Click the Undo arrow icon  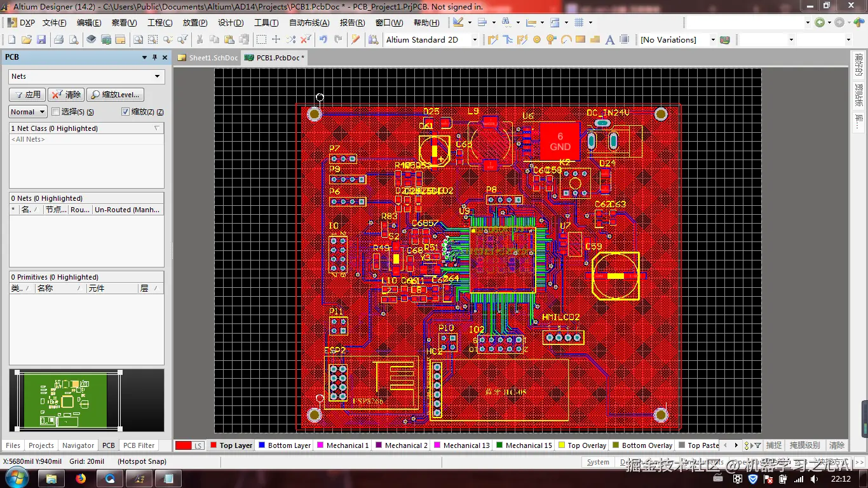(x=323, y=39)
